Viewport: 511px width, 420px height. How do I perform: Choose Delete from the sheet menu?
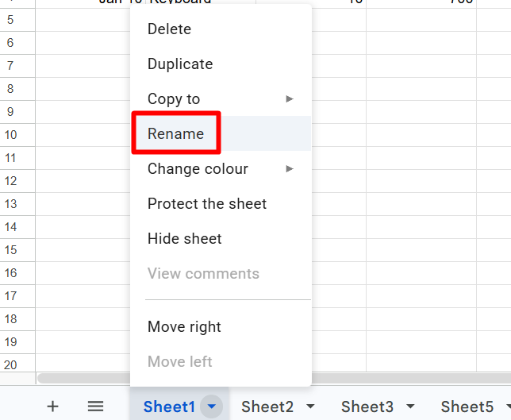point(221,29)
